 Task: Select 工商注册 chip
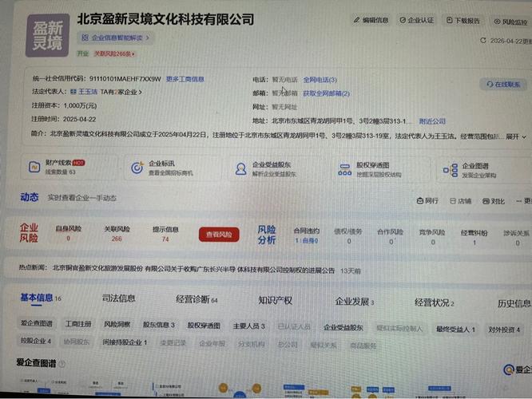(78, 324)
